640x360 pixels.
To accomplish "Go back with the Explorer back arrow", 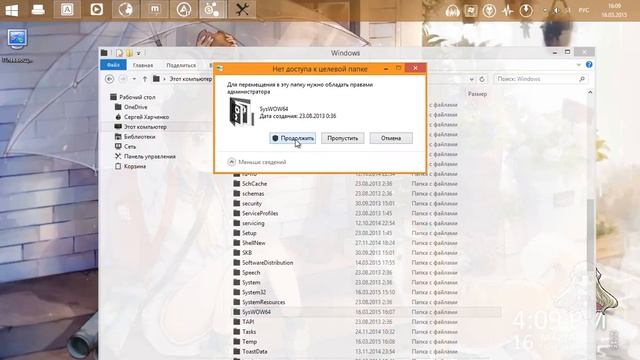I will click(x=109, y=79).
